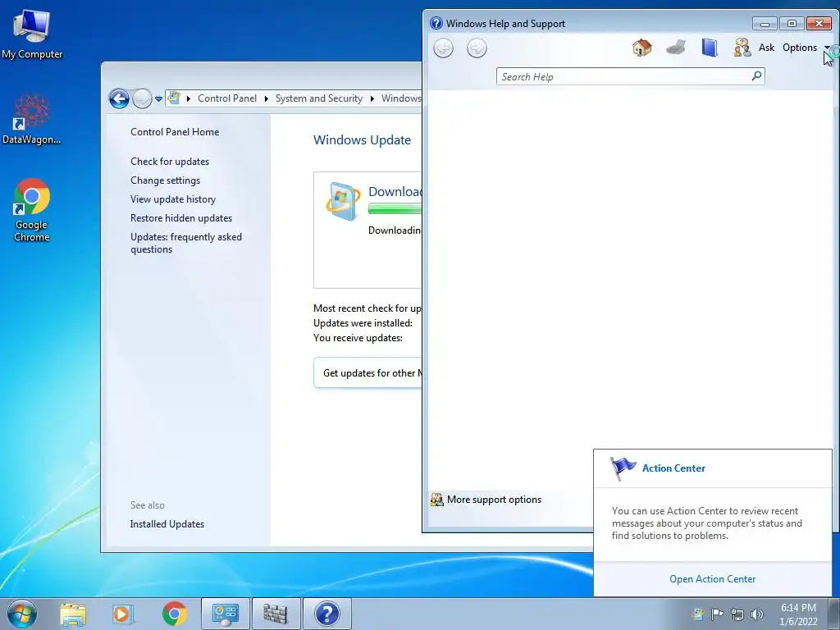Image resolution: width=840 pixels, height=630 pixels.
Task: Expand the arrow after Control Panel breadcrumb
Action: pos(267,98)
